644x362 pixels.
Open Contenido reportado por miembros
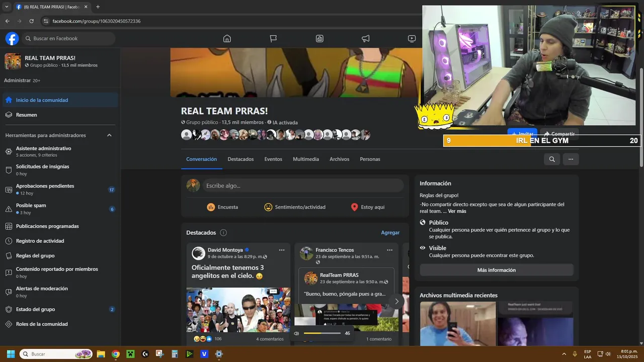coord(59,272)
